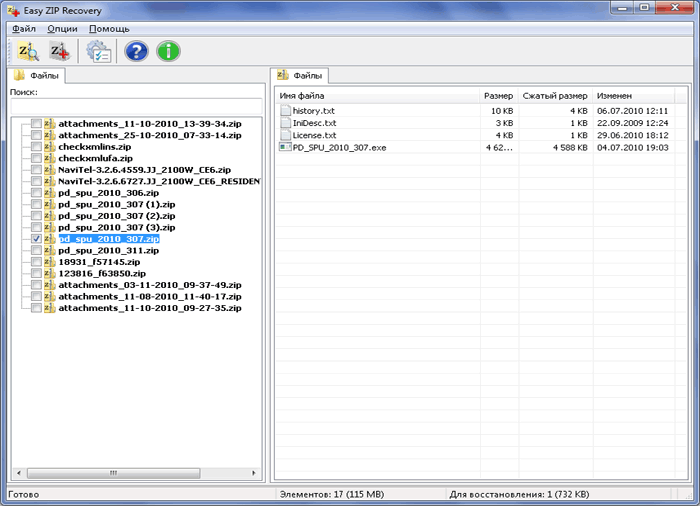
Task: Click the blue question mark help icon
Action: [x=137, y=51]
